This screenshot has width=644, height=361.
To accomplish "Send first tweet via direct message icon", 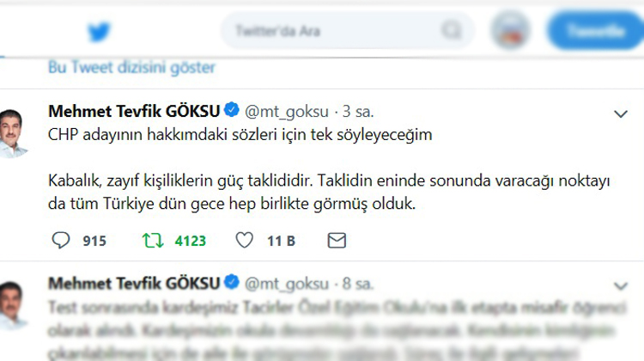I will 337,241.
